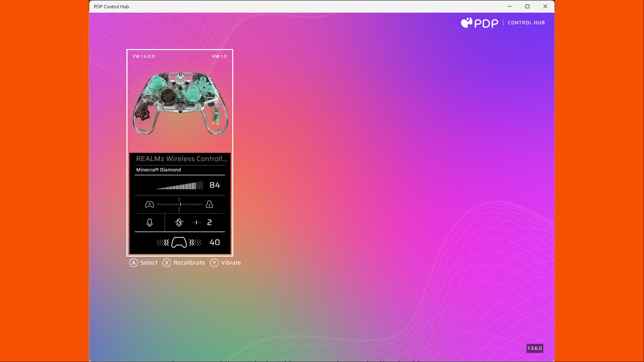The height and width of the screenshot is (362, 644).
Task: Click the PDP logo in header
Action: pos(479,23)
